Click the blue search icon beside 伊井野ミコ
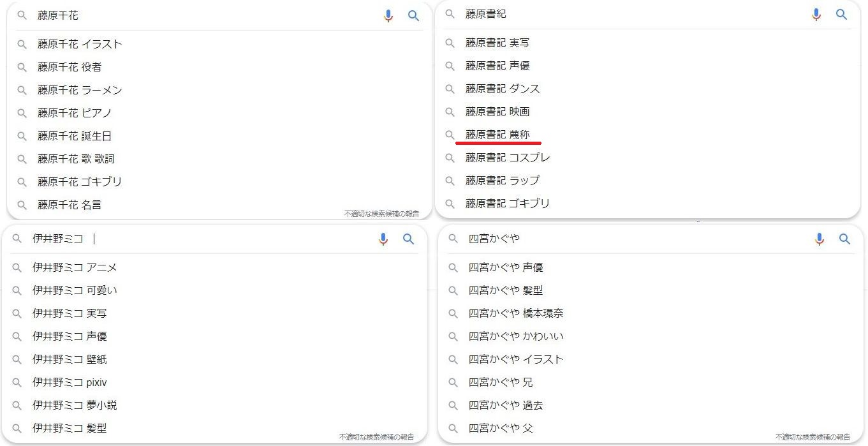 pos(409,239)
